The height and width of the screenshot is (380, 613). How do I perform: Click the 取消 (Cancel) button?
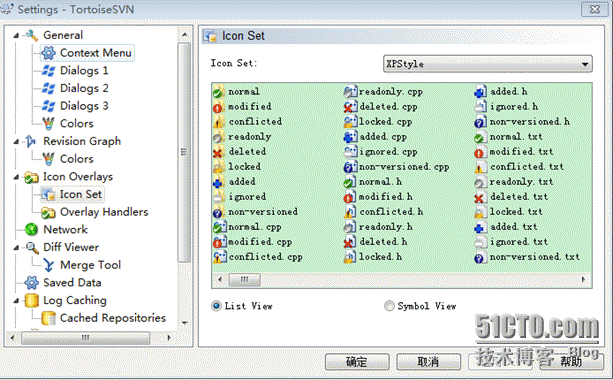tap(428, 362)
